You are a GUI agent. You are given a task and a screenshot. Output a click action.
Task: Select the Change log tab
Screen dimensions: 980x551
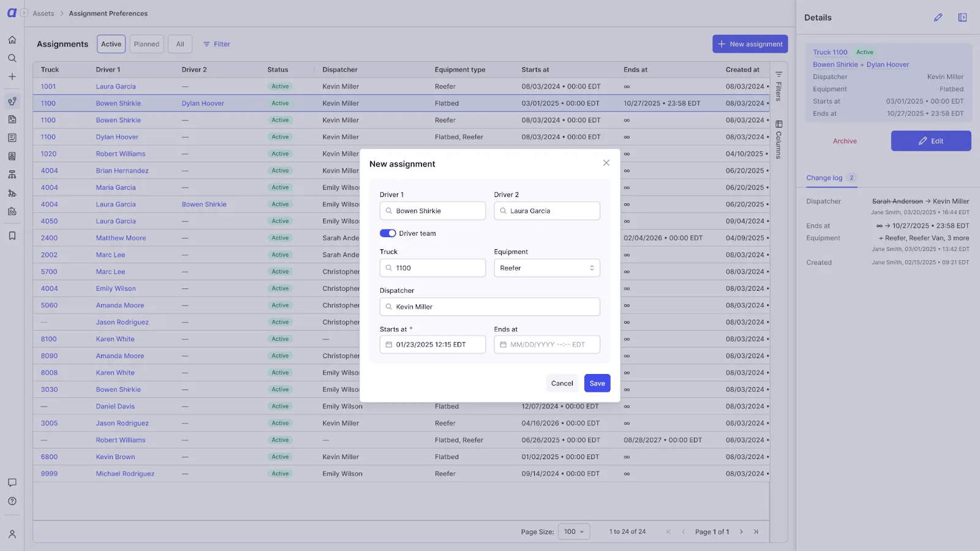[x=831, y=178]
